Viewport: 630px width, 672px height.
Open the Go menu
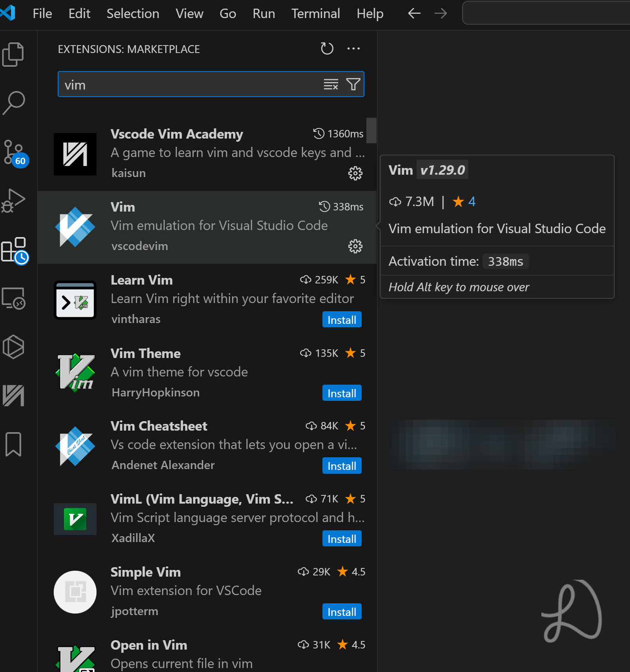228,14
